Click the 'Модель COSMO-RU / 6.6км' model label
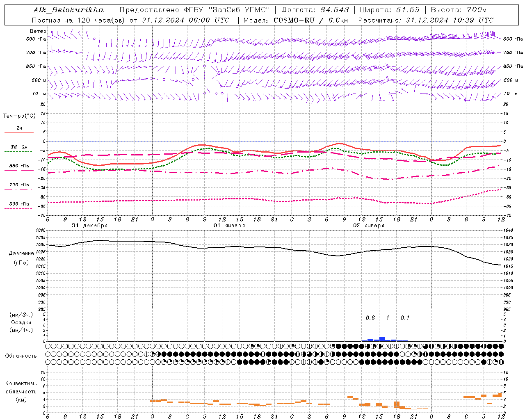 [x=295, y=20]
